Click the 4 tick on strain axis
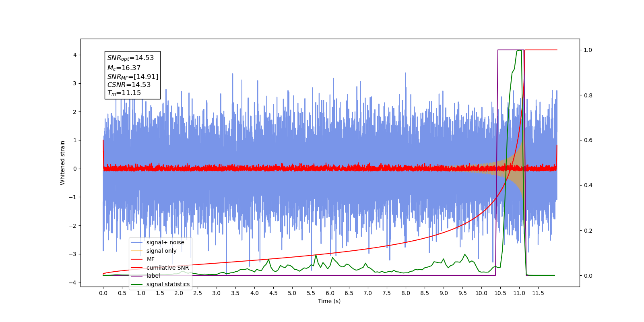 click(x=75, y=55)
